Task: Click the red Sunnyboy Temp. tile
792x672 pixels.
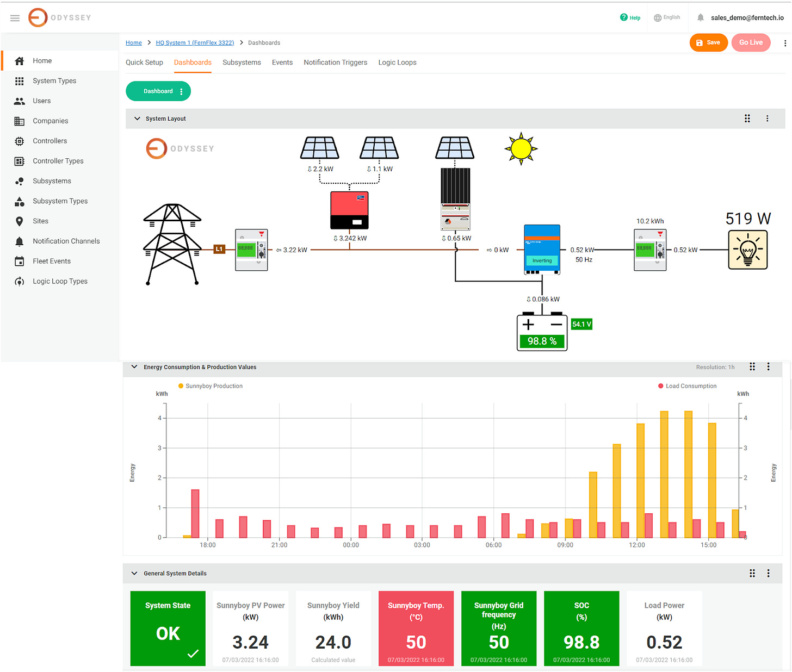Action: [416, 629]
